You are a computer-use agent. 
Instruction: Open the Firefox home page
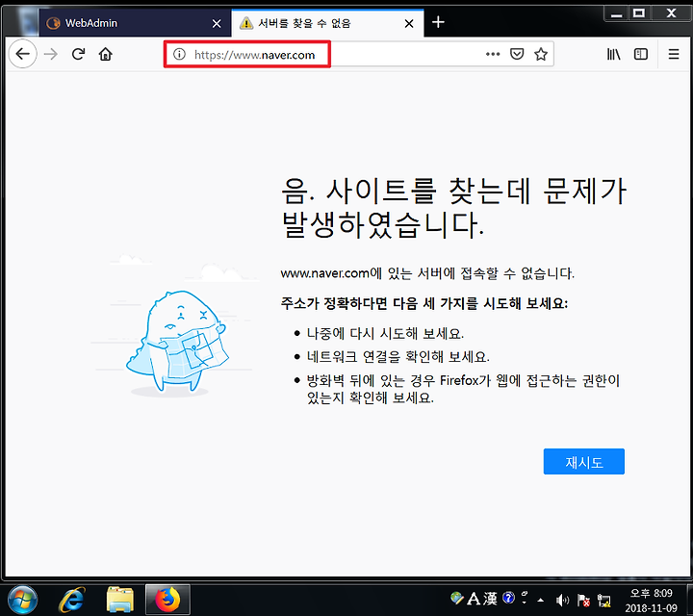[105, 54]
